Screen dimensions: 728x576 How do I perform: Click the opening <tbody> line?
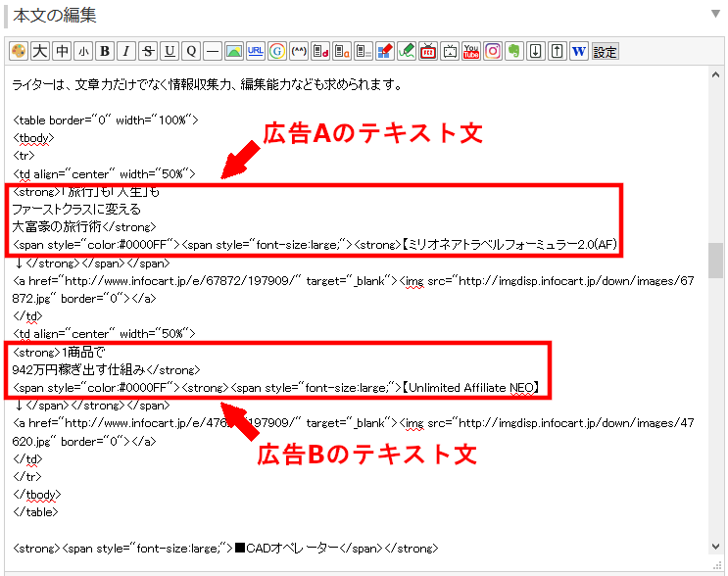(33, 138)
